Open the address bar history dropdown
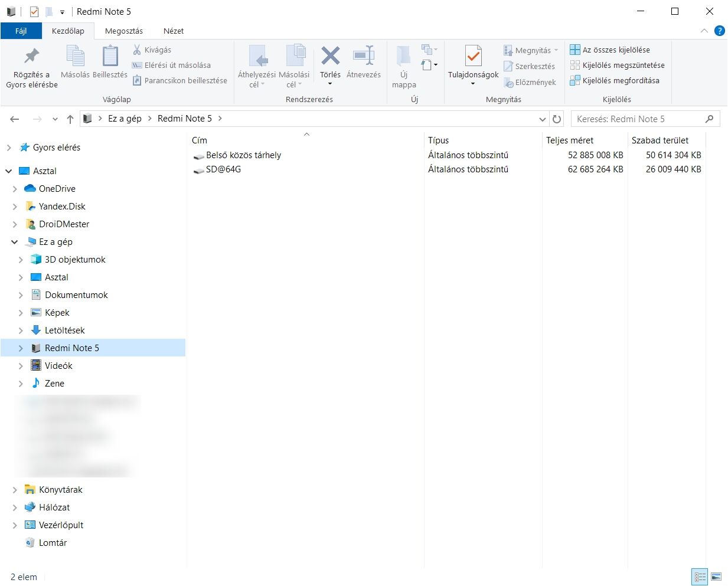The image size is (728, 586). point(543,119)
